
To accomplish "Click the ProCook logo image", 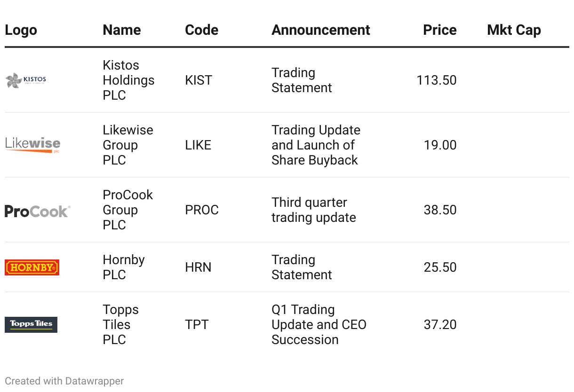I will click(38, 211).
